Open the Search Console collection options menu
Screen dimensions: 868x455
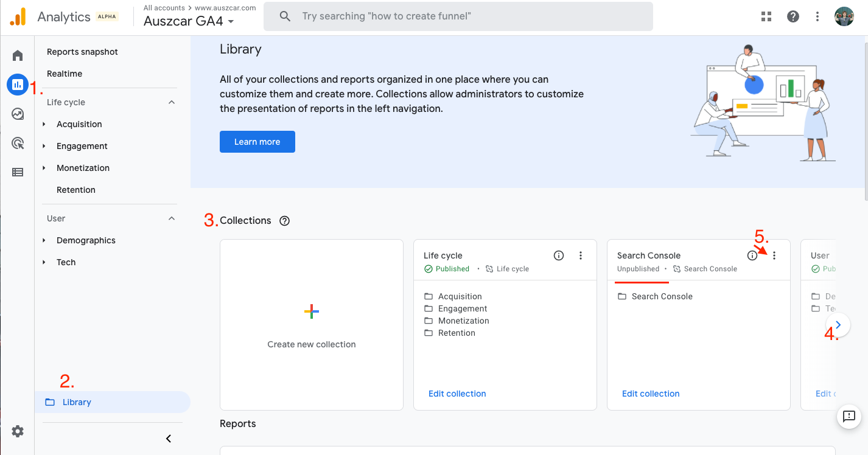(774, 255)
